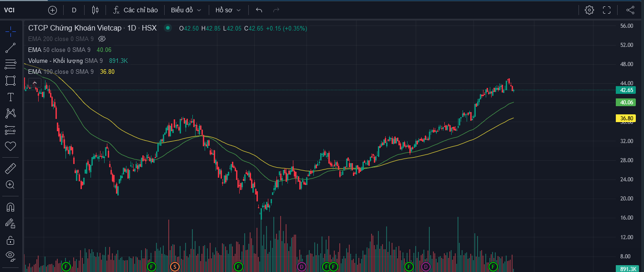Expand the Biểu đồ dropdown
This screenshot has height=272, width=644.
(186, 10)
